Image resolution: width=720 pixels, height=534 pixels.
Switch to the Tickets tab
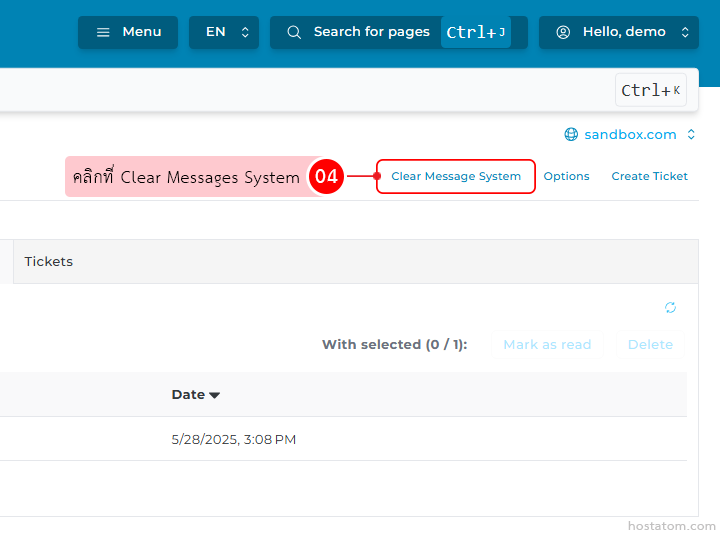pos(49,261)
